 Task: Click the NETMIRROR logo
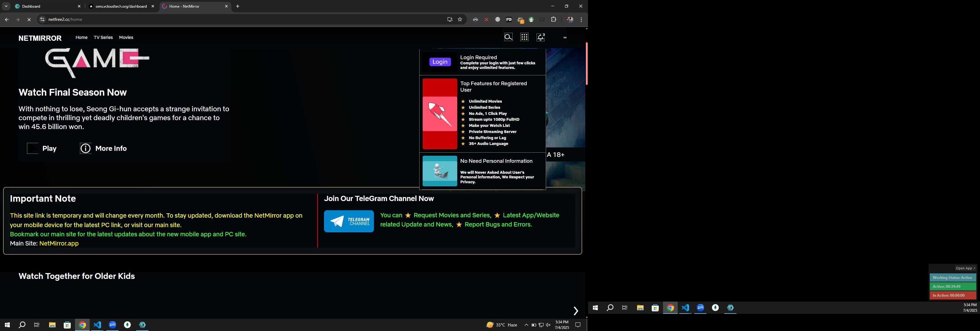[x=40, y=38]
